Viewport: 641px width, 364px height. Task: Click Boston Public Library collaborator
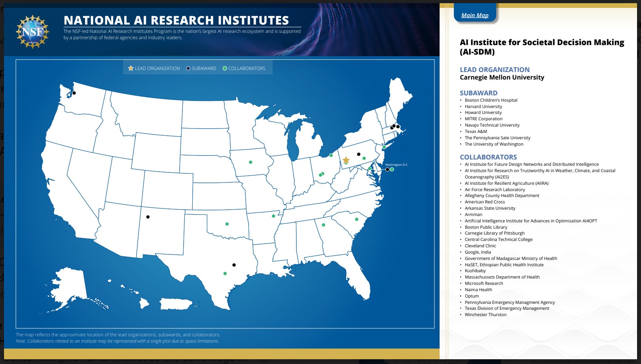click(486, 227)
